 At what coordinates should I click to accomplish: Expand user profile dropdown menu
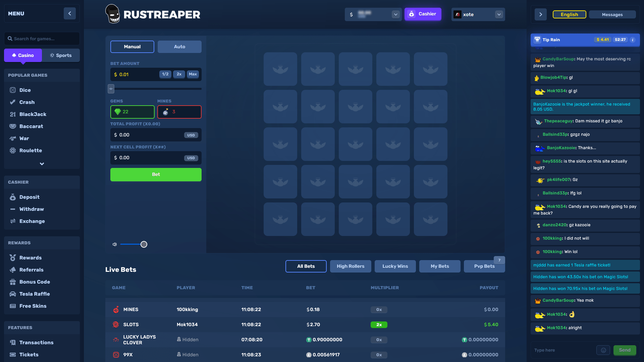[x=498, y=15]
